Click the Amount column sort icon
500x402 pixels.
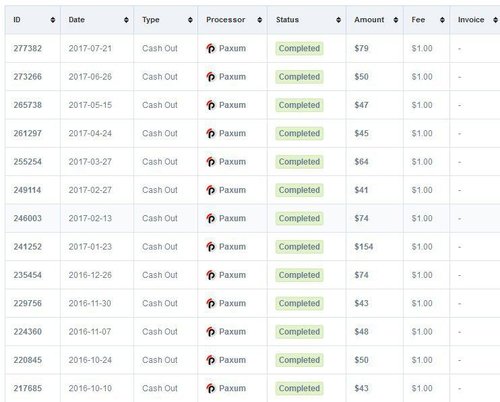coord(396,20)
